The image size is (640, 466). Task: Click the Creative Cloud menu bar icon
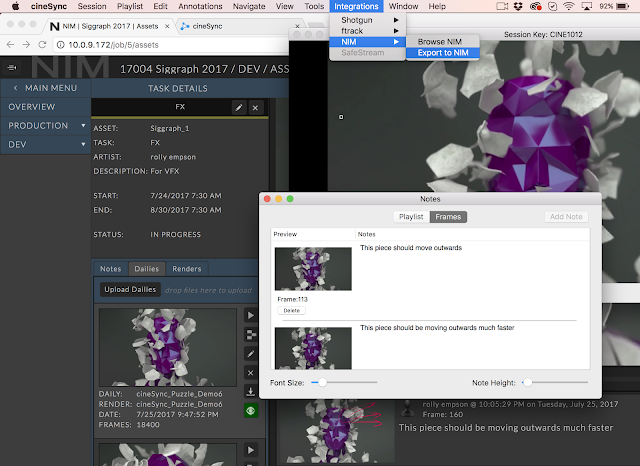pos(536,6)
